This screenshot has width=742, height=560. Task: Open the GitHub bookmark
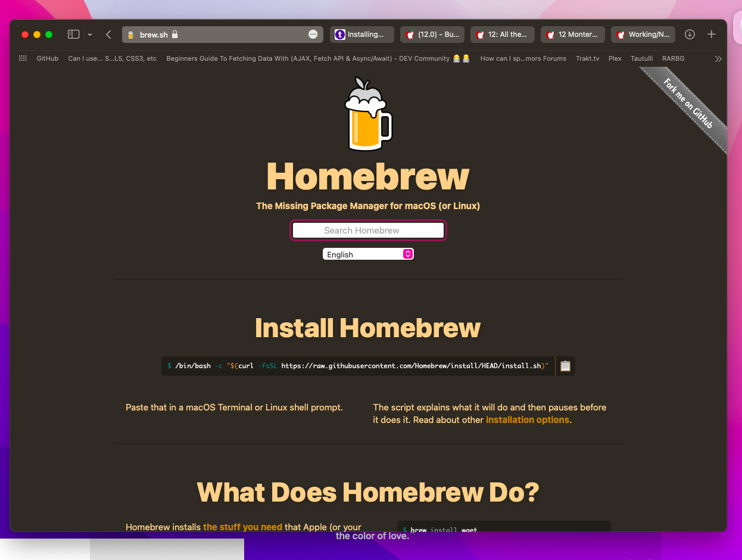(x=48, y=58)
